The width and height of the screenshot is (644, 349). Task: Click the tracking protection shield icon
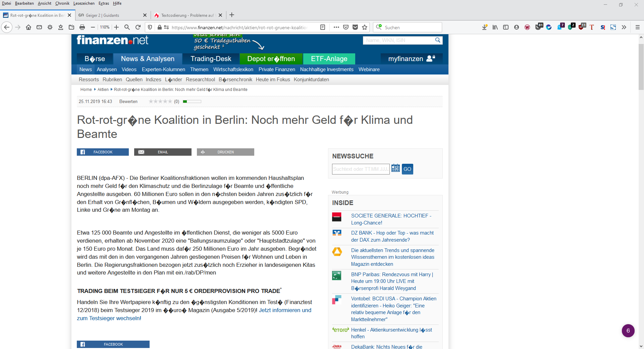(150, 27)
